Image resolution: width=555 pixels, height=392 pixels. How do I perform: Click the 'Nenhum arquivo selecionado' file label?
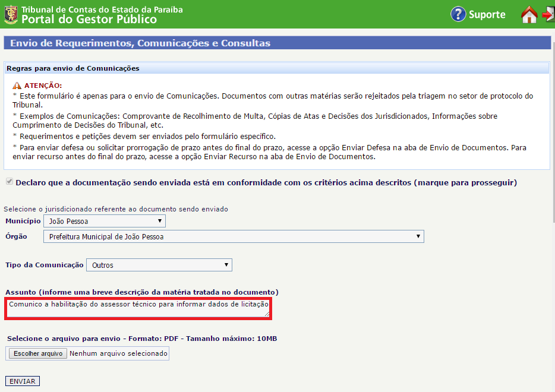(x=118, y=353)
